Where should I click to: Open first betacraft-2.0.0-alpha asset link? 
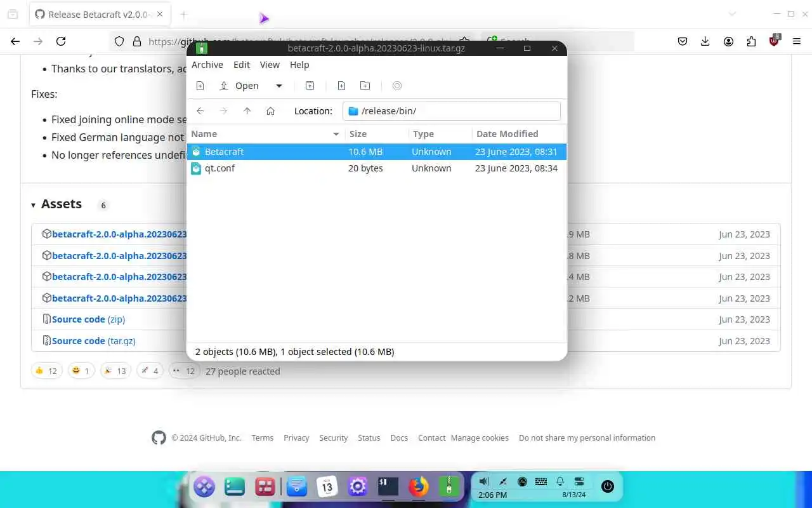[x=119, y=234]
